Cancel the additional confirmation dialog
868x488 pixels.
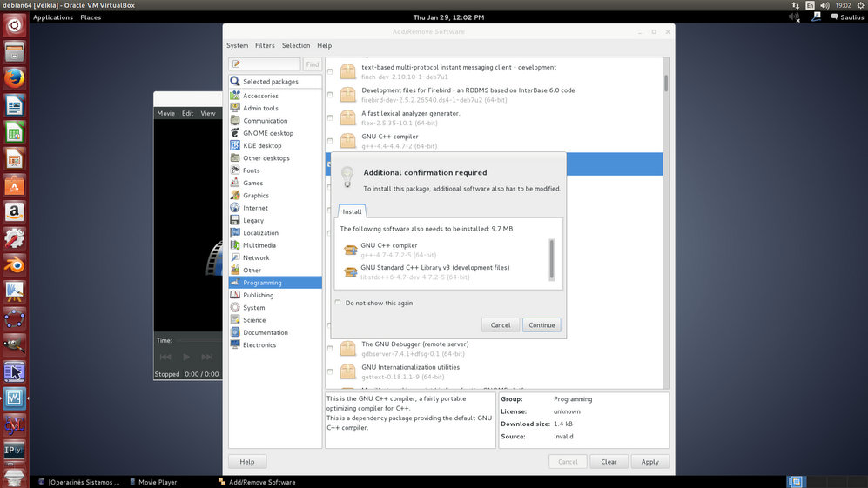coord(500,325)
